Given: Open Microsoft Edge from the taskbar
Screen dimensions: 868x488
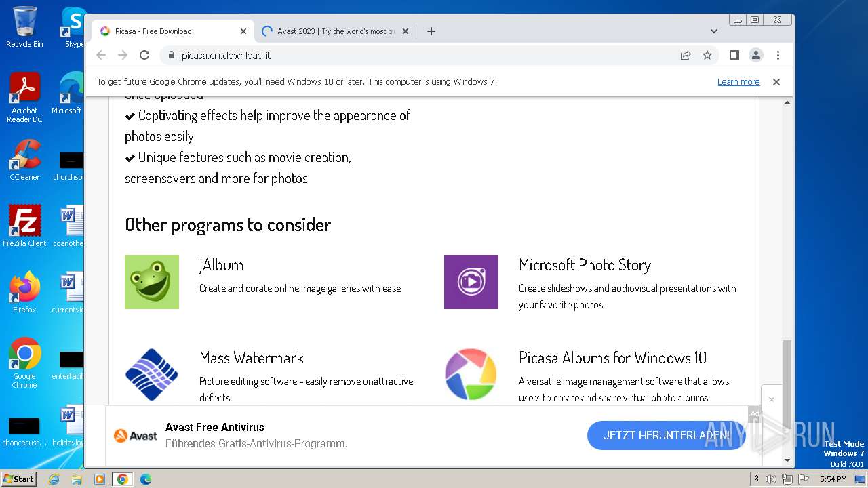Looking at the screenshot, I should [x=145, y=479].
